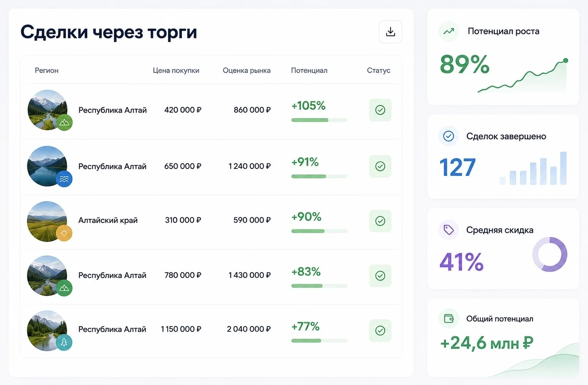Click the +91% potential value
Screen dimensions: 588x385
pos(305,162)
